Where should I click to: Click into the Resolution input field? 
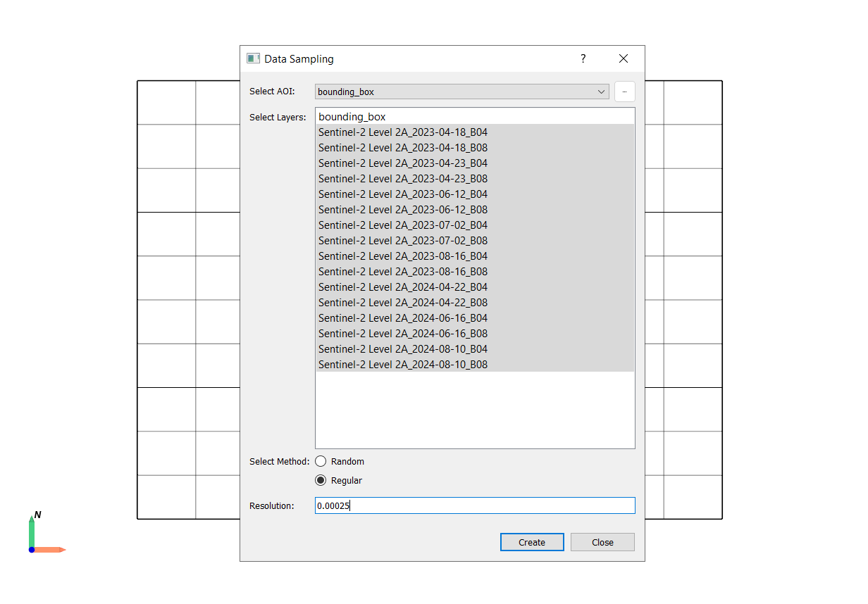click(x=474, y=505)
